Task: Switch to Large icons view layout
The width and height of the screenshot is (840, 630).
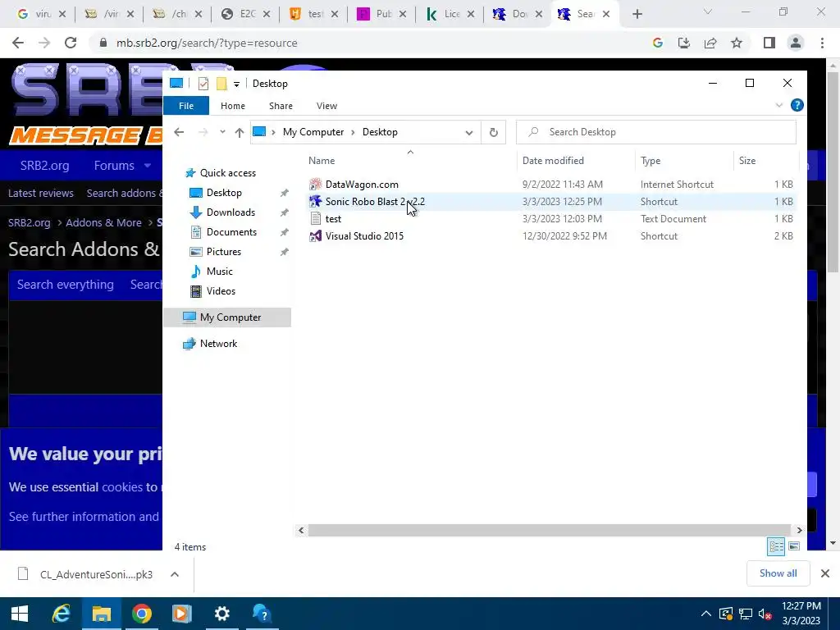Action: (x=794, y=546)
